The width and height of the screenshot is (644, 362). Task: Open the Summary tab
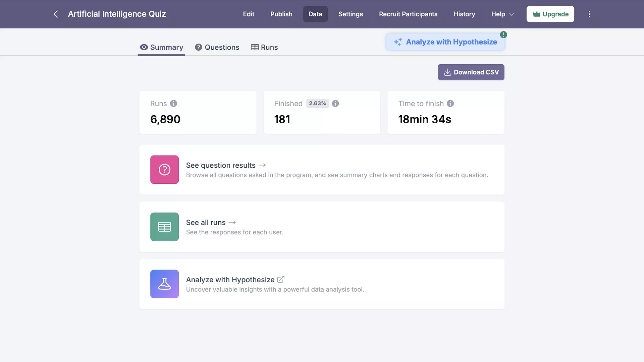click(x=161, y=47)
